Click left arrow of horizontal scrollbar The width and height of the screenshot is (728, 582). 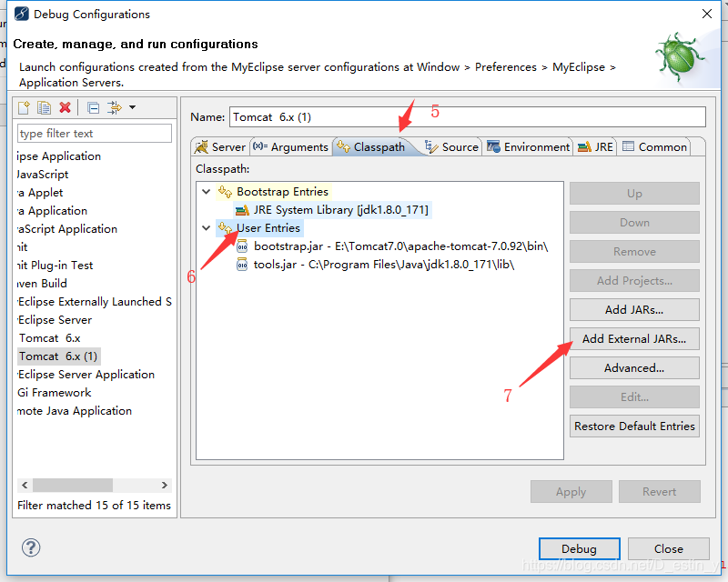coord(25,485)
